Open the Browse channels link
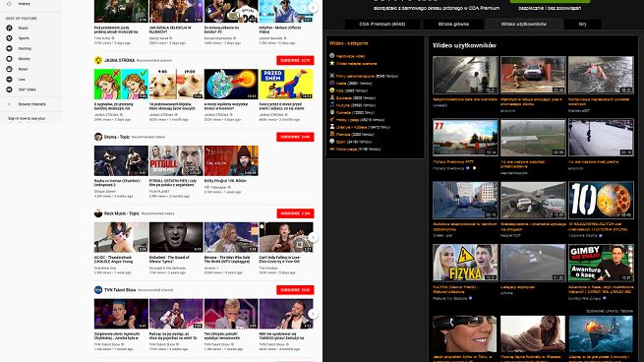The width and height of the screenshot is (644, 362). click(x=32, y=104)
